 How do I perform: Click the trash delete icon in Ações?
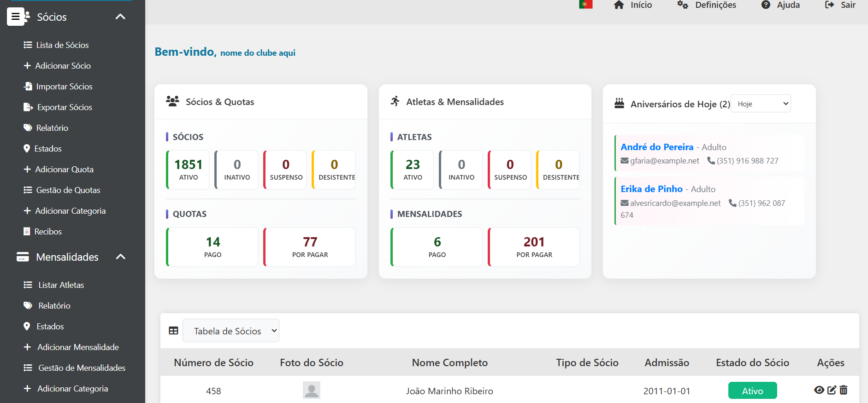pyautogui.click(x=844, y=390)
